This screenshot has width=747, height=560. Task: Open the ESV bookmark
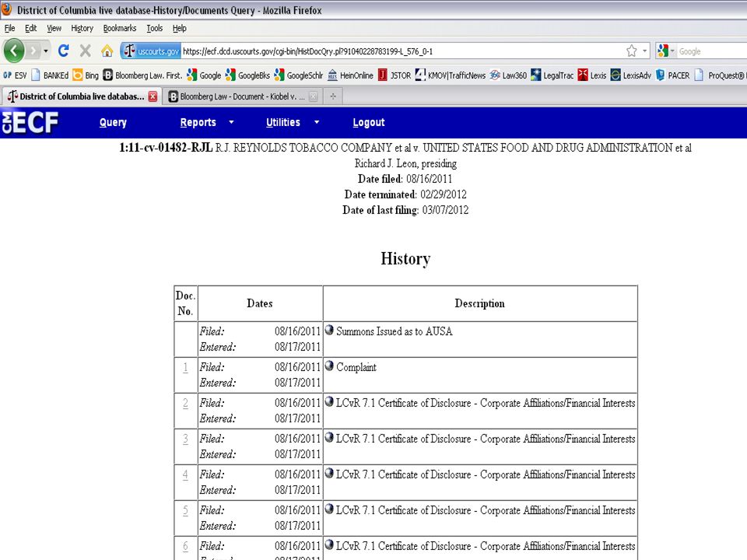click(15, 75)
